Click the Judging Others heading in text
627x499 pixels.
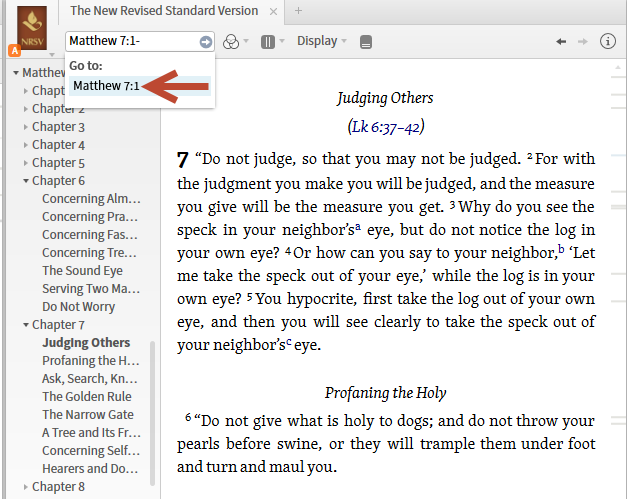pyautogui.click(x=385, y=98)
